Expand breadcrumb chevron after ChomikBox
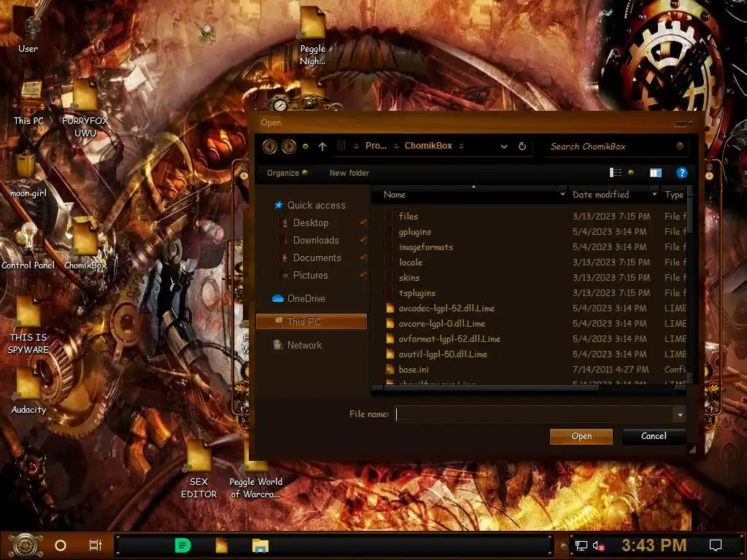The width and height of the screenshot is (747, 560). [x=461, y=146]
